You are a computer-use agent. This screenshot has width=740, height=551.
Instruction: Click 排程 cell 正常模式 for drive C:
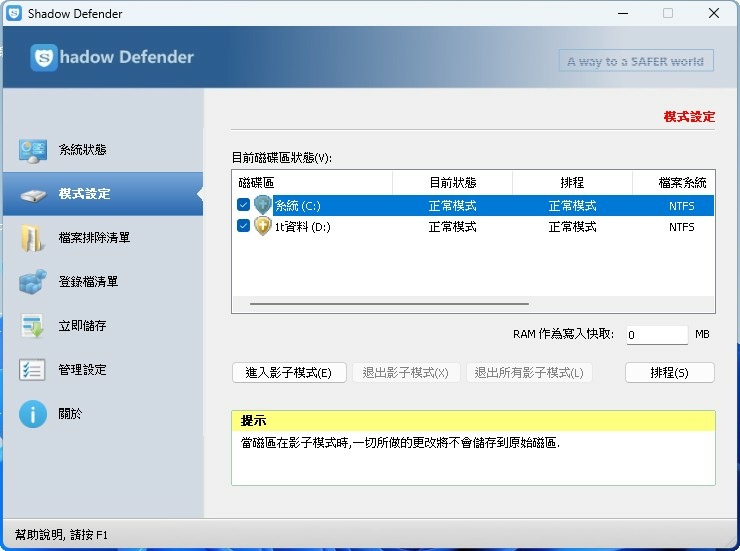(x=572, y=206)
